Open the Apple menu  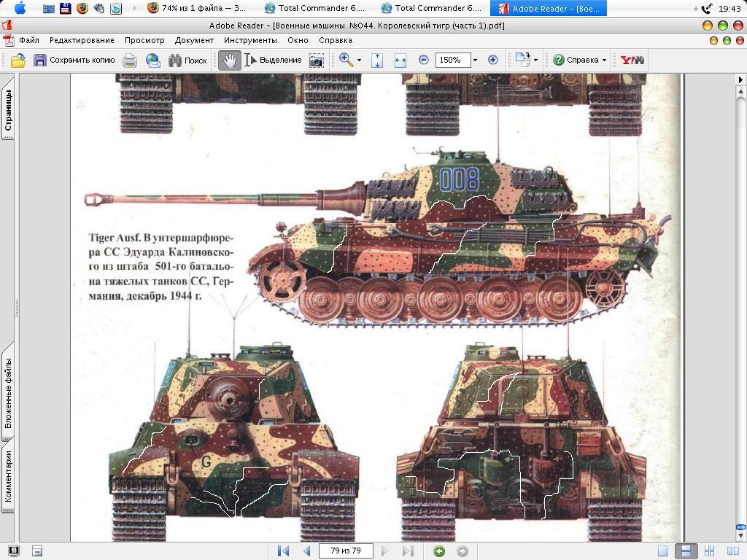[20, 7]
